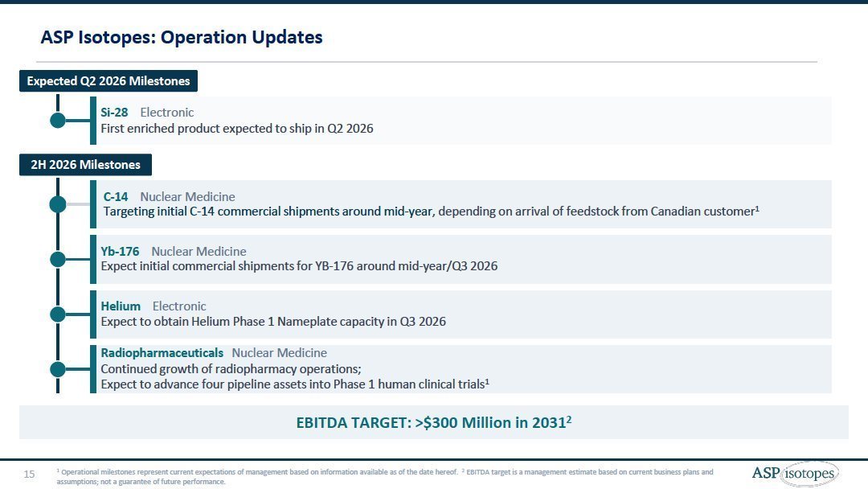Click the page number 15
This screenshot has width=868, height=489.
[x=29, y=475]
